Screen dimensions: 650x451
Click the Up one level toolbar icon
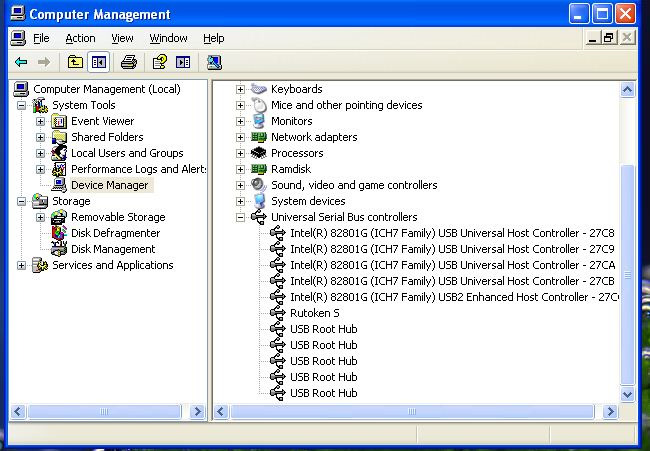pos(75,62)
